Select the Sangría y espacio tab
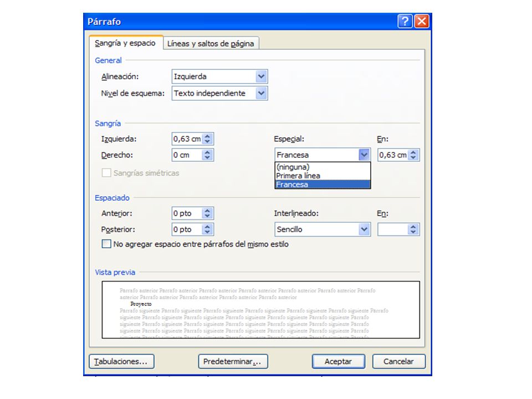The width and height of the screenshot is (532, 399). 125,43
